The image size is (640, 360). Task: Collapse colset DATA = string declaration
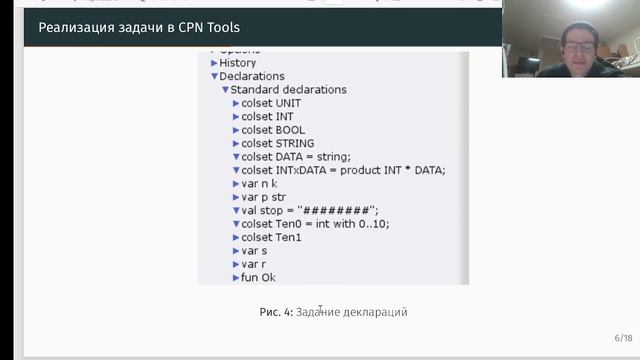236,157
